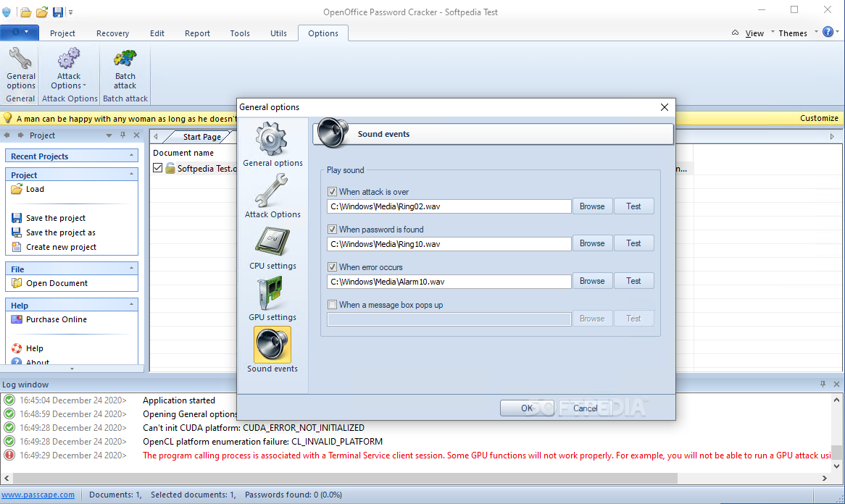Open CPU settings category in dialog
Viewport: 845px width, 504px height.
pyautogui.click(x=272, y=247)
